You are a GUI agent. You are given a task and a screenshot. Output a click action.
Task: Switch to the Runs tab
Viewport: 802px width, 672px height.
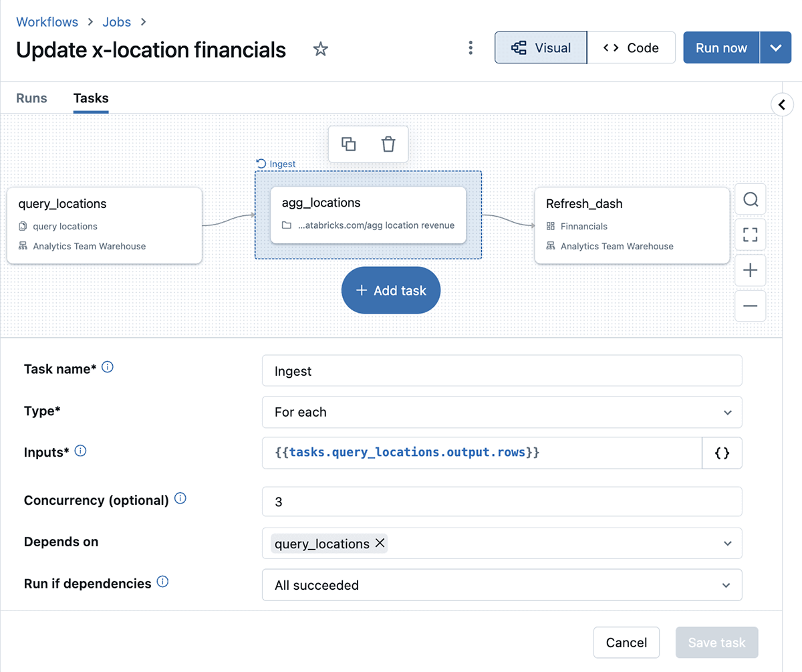pyautogui.click(x=31, y=98)
